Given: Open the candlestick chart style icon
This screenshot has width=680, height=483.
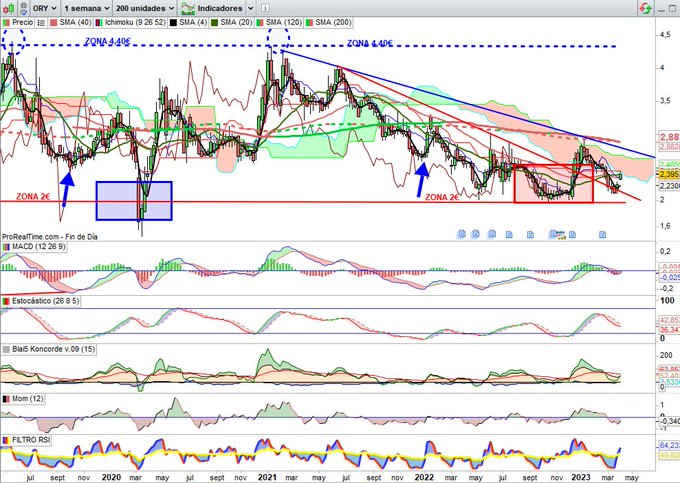Looking at the screenshot, I should [8, 8].
